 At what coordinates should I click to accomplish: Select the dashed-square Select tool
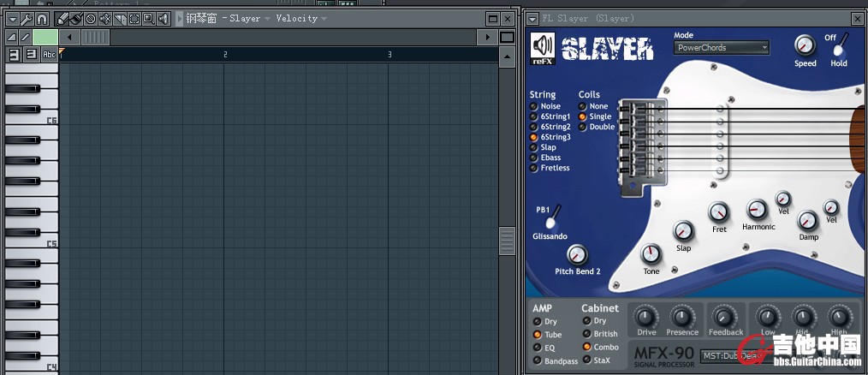(x=134, y=20)
